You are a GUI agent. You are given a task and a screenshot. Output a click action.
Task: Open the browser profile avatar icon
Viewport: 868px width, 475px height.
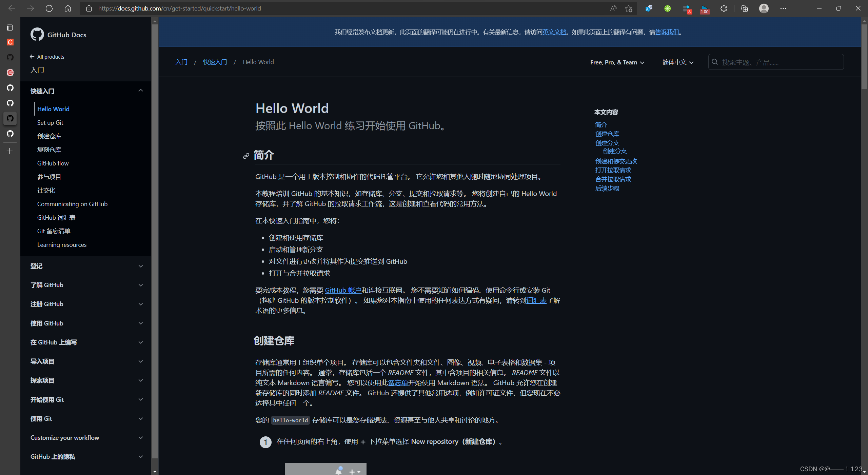coord(764,8)
